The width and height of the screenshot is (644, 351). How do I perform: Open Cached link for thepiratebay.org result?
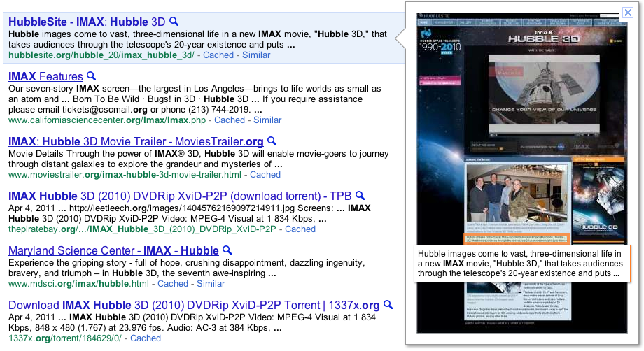point(300,229)
